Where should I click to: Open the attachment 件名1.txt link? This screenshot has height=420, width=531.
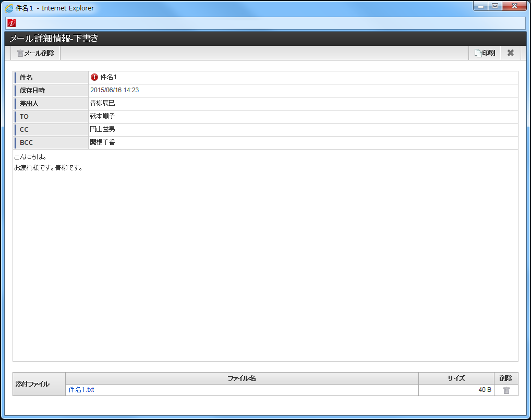[81, 390]
